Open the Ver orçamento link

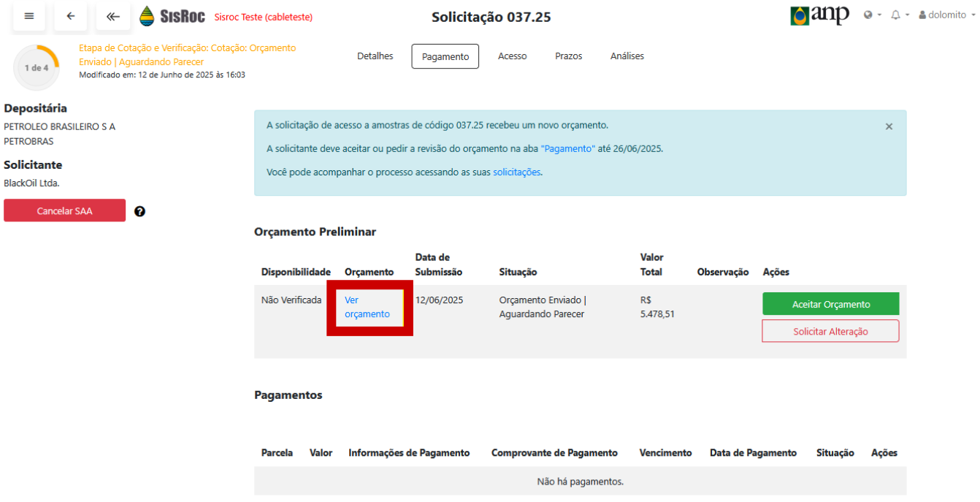tap(367, 307)
